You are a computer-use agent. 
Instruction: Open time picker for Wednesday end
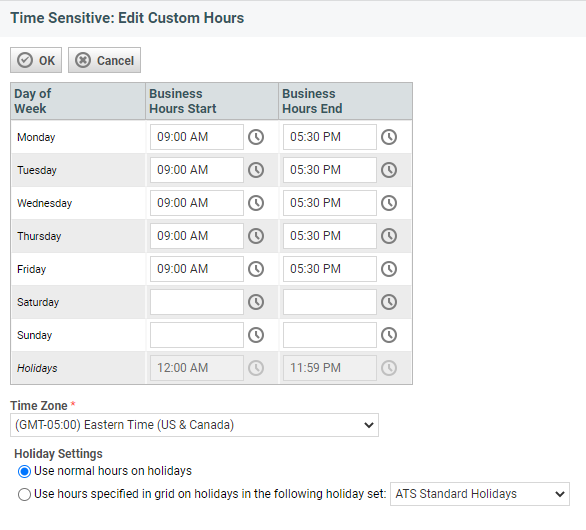click(389, 203)
